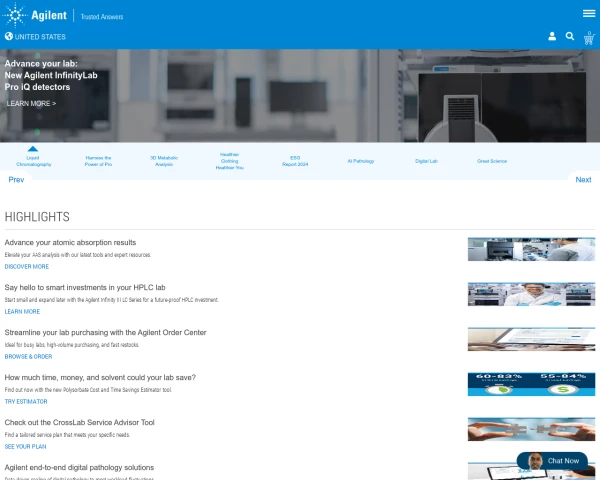The width and height of the screenshot is (600, 480).
Task: Open the CrossLab puzzle pieces thumbnail
Action: [x=531, y=429]
